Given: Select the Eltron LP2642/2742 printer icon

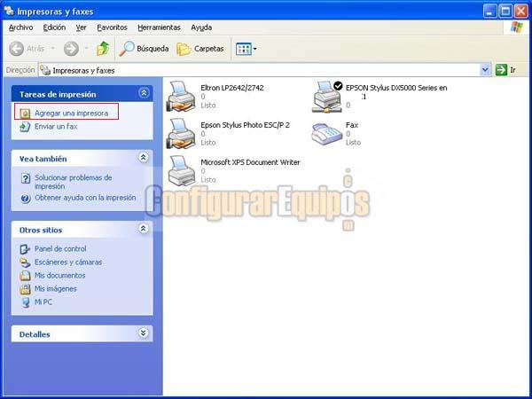Looking at the screenshot, I should 181,97.
